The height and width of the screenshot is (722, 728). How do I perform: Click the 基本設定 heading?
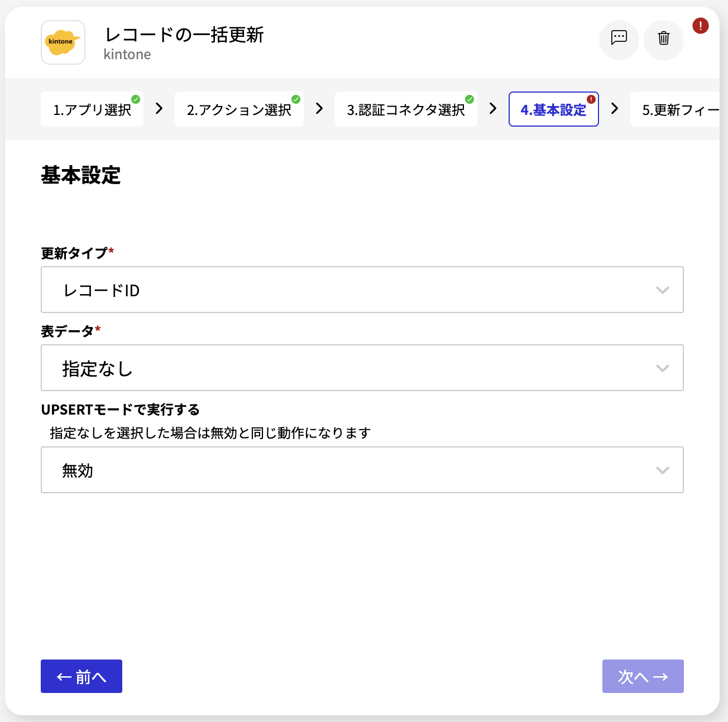[x=80, y=175]
